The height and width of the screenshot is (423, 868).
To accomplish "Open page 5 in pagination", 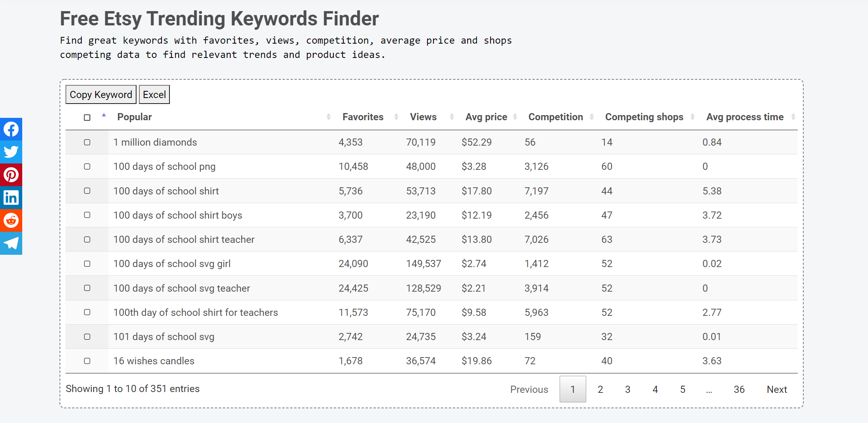I will (683, 389).
